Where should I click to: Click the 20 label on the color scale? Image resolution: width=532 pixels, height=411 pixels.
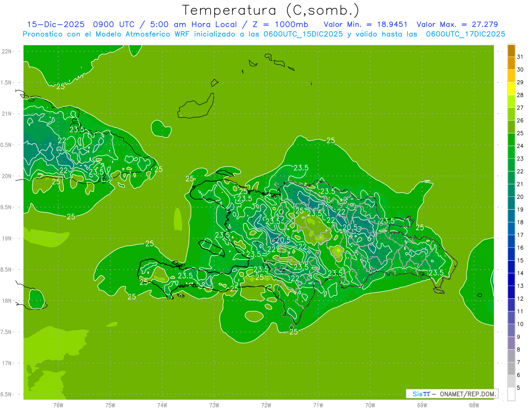520,197
